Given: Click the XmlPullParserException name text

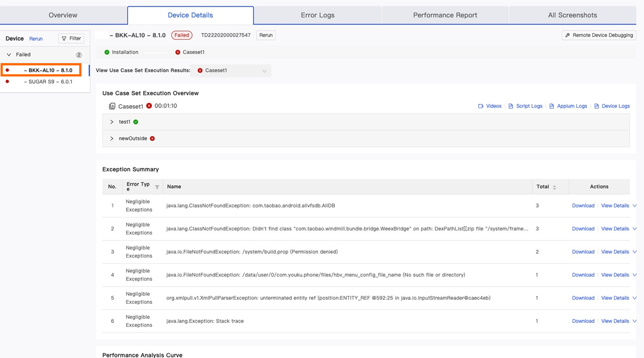Looking at the screenshot, I should coord(328,298).
